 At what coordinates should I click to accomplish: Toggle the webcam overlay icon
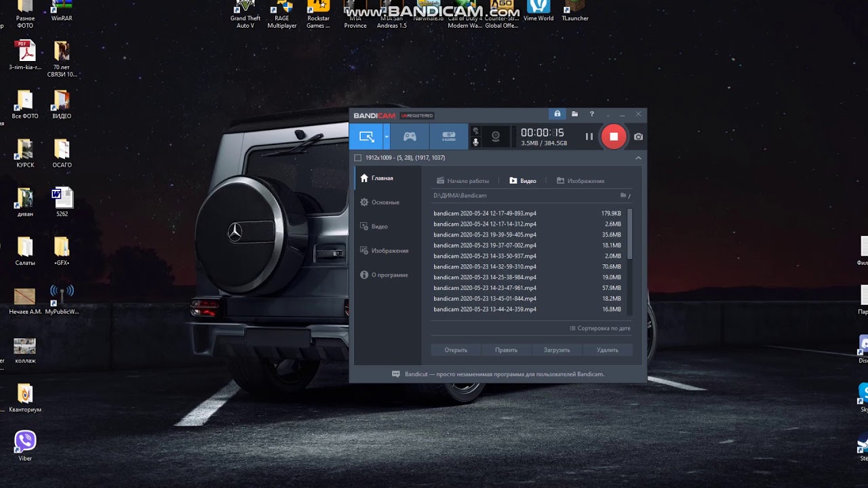[x=496, y=136]
